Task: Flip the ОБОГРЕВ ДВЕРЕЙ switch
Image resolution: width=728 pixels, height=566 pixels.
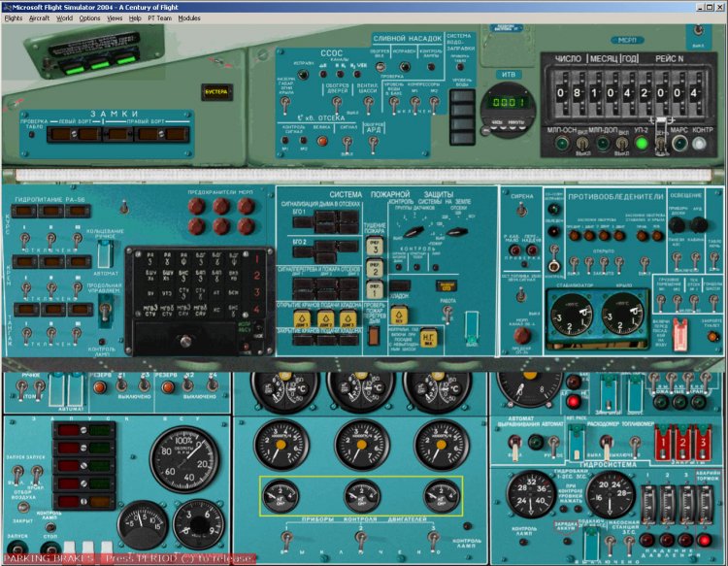Action: click(337, 105)
